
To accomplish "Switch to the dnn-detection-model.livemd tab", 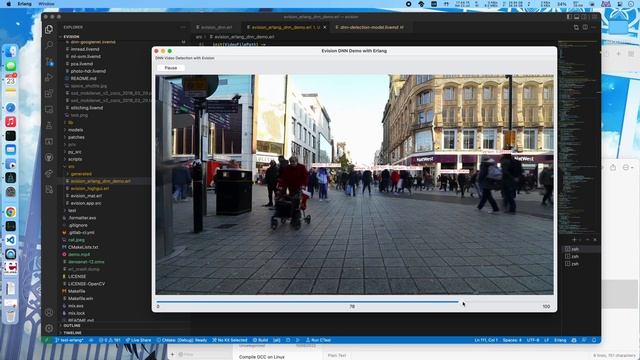I will [370, 27].
